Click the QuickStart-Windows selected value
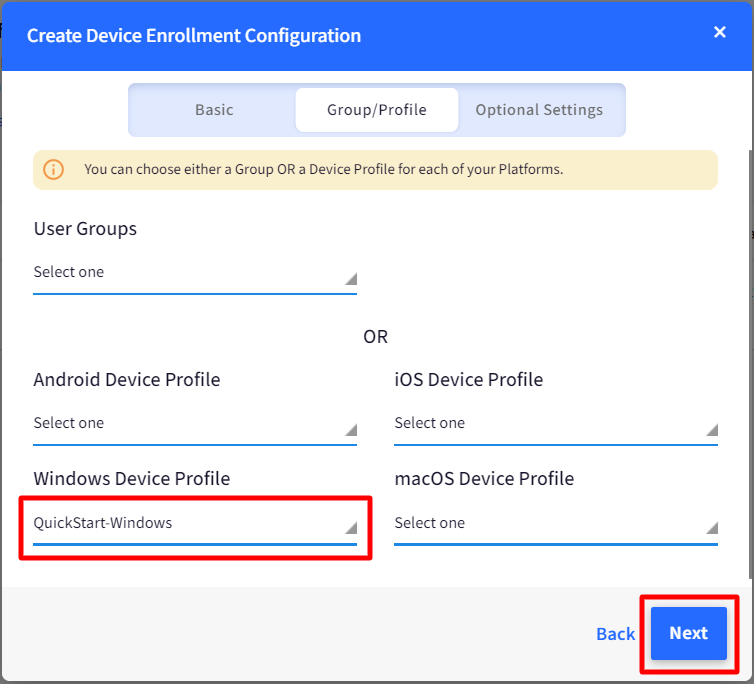Viewport: 754px width, 684px height. [103, 523]
